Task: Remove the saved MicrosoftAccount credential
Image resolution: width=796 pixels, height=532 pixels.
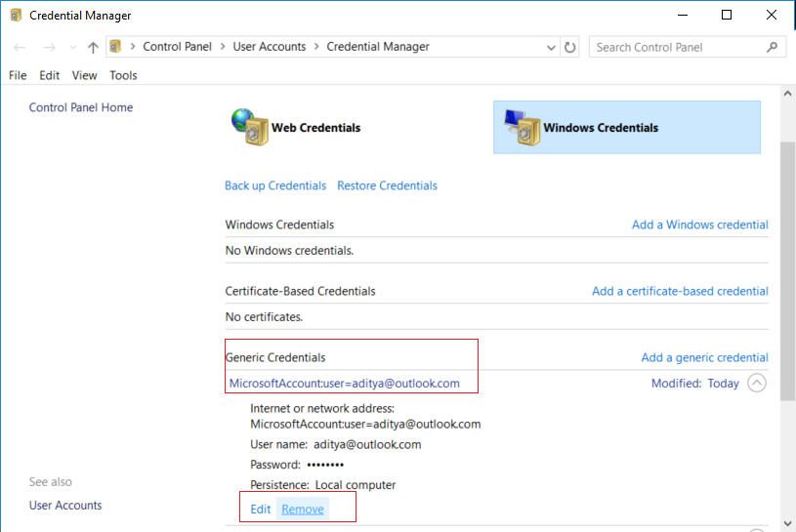Action: (303, 509)
